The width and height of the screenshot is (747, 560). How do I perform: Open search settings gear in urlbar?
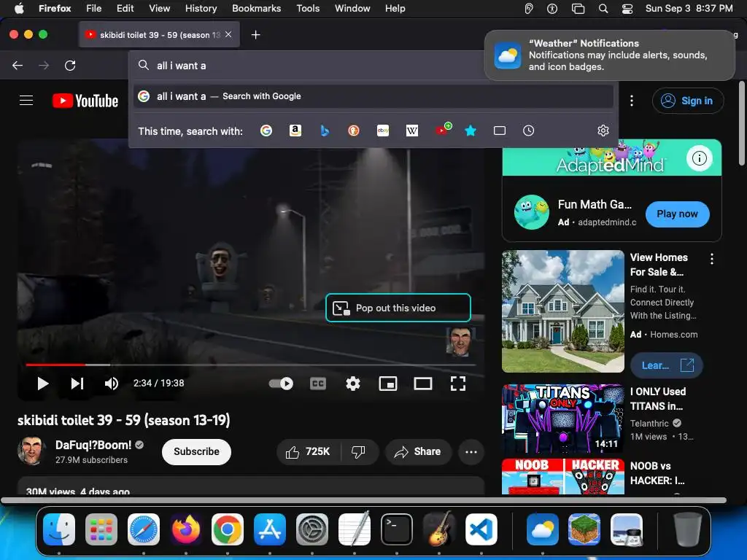pyautogui.click(x=603, y=131)
